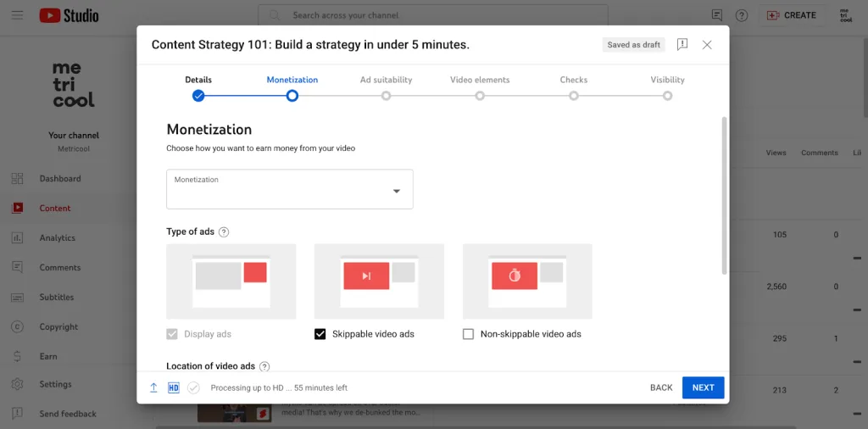Toggle the Display ads checkbox
Image resolution: width=868 pixels, height=429 pixels.
click(173, 334)
